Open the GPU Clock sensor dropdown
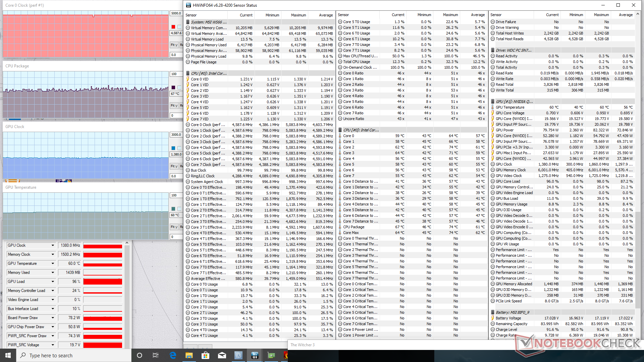 click(x=53, y=245)
